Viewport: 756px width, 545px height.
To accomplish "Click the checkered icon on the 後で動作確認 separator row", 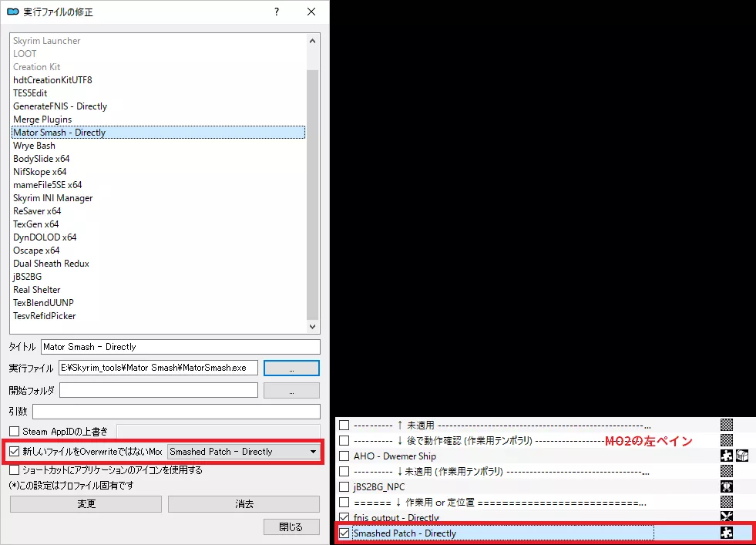I will 726,440.
